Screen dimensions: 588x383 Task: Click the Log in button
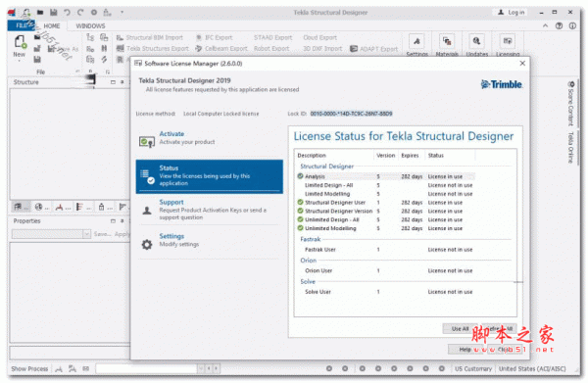[512, 13]
